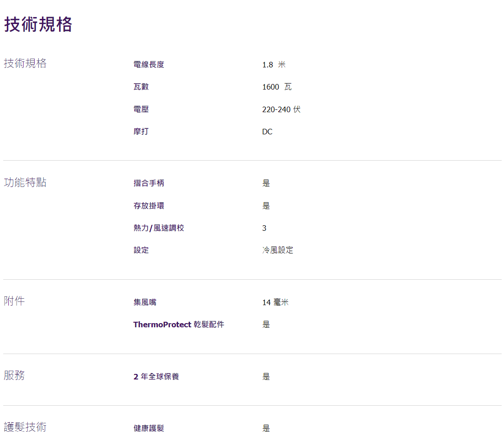Click the 1.8 米 cord length value
The image size is (504, 445).
coord(274,65)
